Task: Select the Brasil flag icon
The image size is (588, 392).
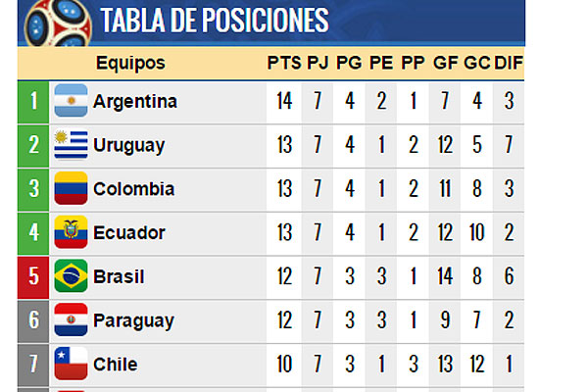Action: tap(71, 275)
